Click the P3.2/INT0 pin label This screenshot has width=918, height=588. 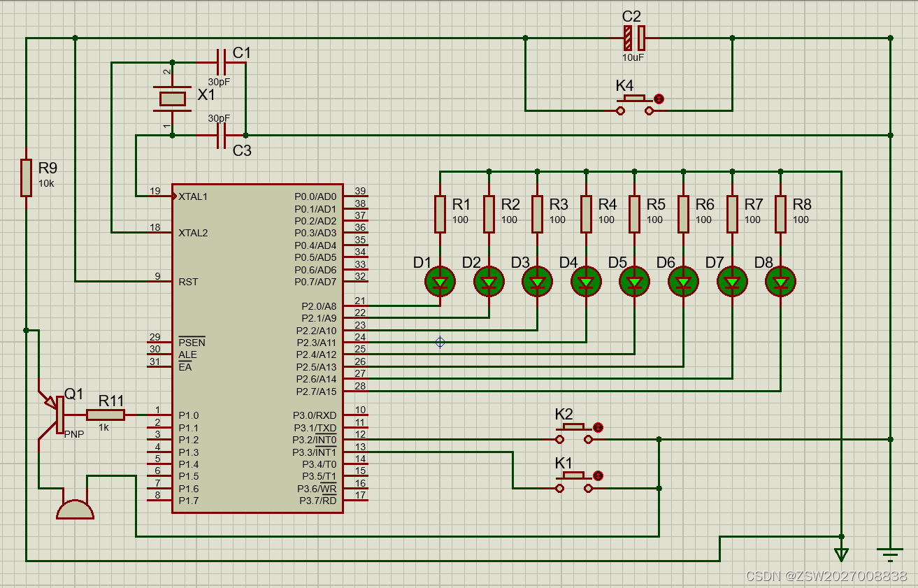coord(314,440)
